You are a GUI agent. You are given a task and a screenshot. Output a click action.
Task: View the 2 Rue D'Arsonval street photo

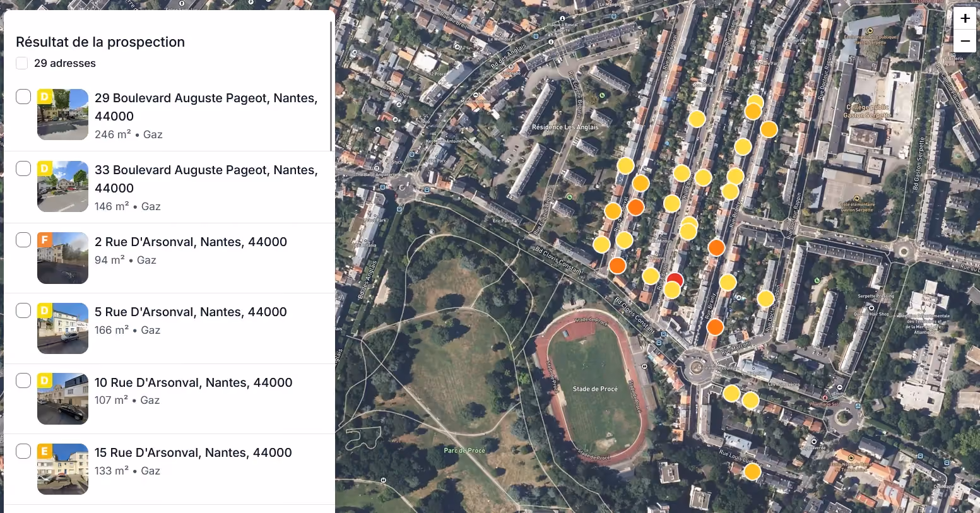[x=62, y=257]
